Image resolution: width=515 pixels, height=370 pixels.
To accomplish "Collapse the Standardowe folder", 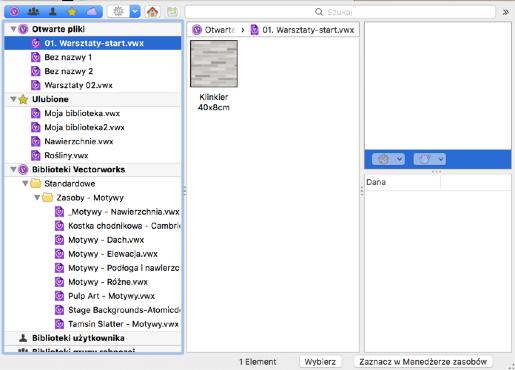I will coord(25,184).
